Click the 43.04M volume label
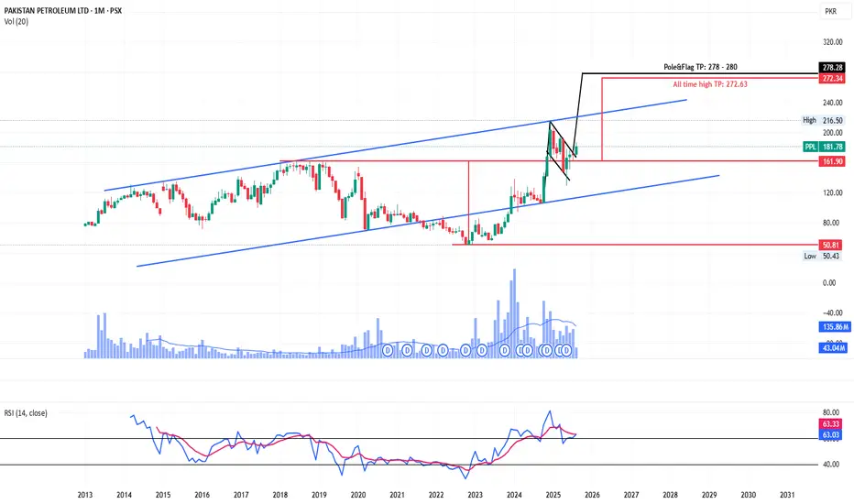This screenshot has width=854, height=504. (x=833, y=347)
